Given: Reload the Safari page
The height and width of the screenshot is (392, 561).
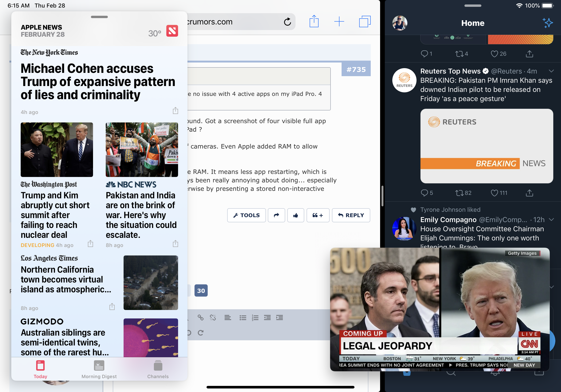Looking at the screenshot, I should [287, 22].
